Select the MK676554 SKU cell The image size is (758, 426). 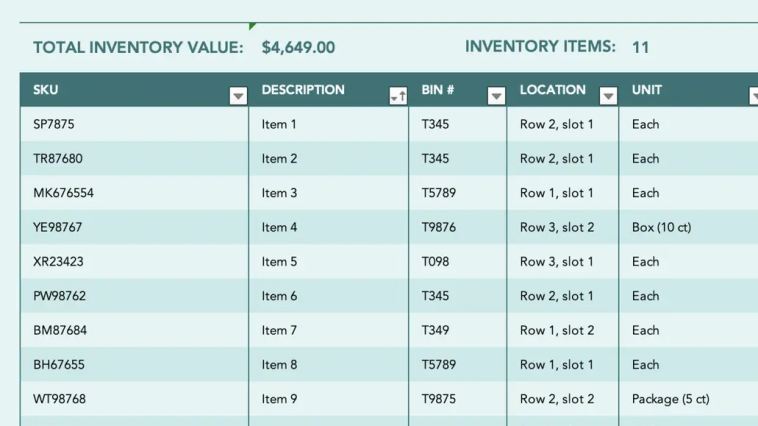coord(134,193)
